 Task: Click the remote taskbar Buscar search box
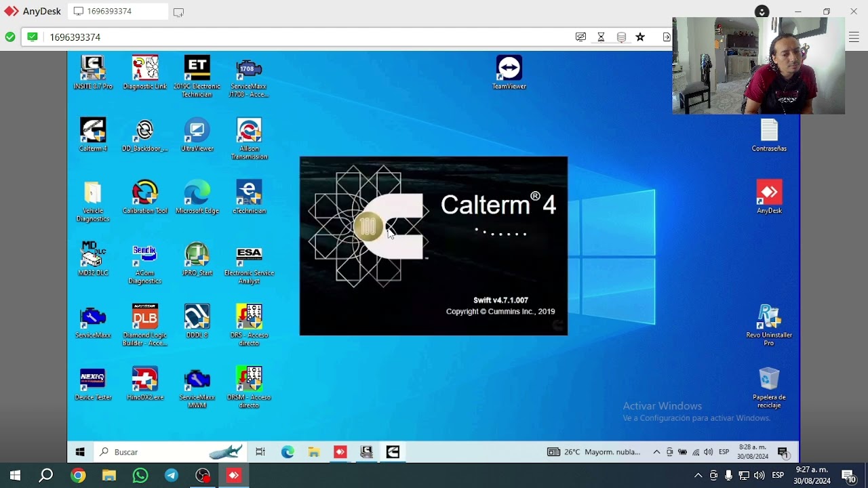click(170, 452)
